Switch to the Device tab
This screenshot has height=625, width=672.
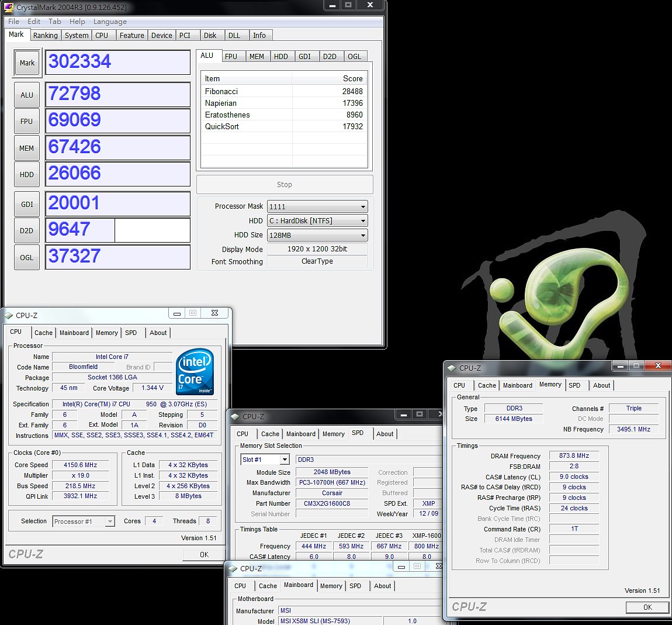(161, 36)
